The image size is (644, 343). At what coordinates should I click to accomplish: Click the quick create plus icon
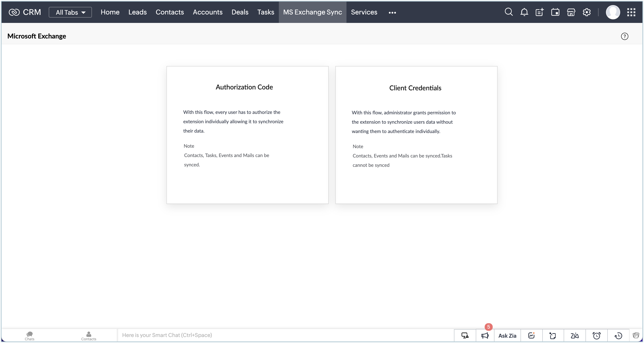539,12
